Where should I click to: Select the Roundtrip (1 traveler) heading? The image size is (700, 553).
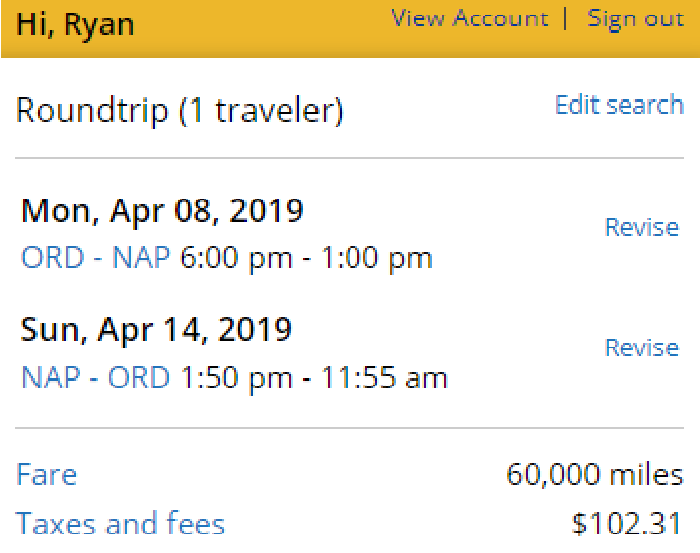(x=180, y=111)
